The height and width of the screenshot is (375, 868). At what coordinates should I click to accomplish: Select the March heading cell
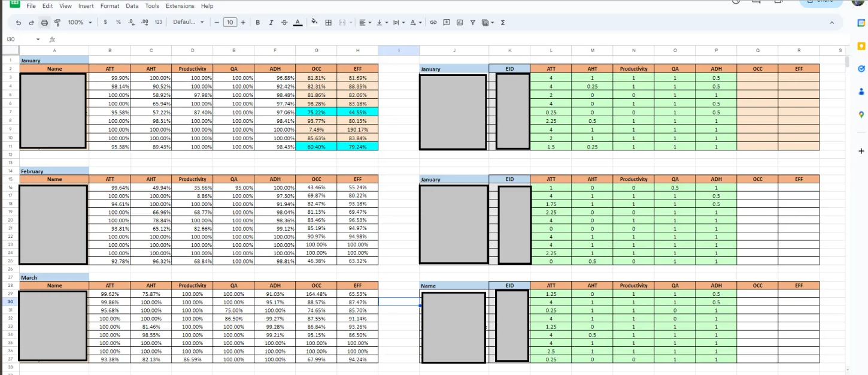point(54,278)
